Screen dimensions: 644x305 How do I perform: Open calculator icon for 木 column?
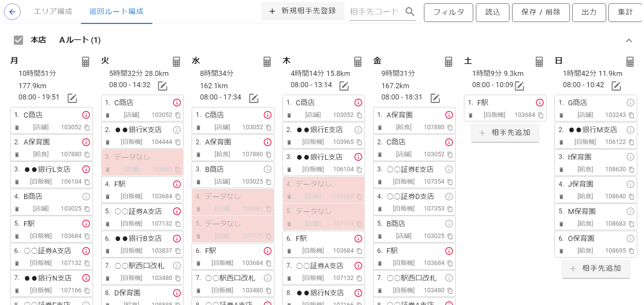pyautogui.click(x=358, y=62)
